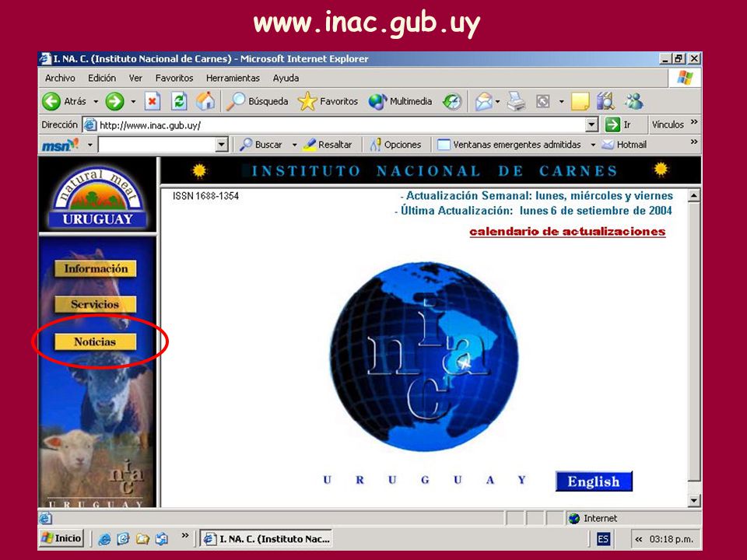This screenshot has width=747, height=560.
Task: Click the Show Desktop quick launch icon
Action: (124, 539)
